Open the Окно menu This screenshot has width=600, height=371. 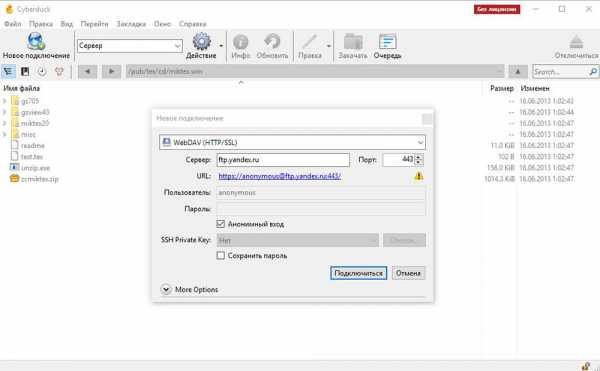(162, 24)
